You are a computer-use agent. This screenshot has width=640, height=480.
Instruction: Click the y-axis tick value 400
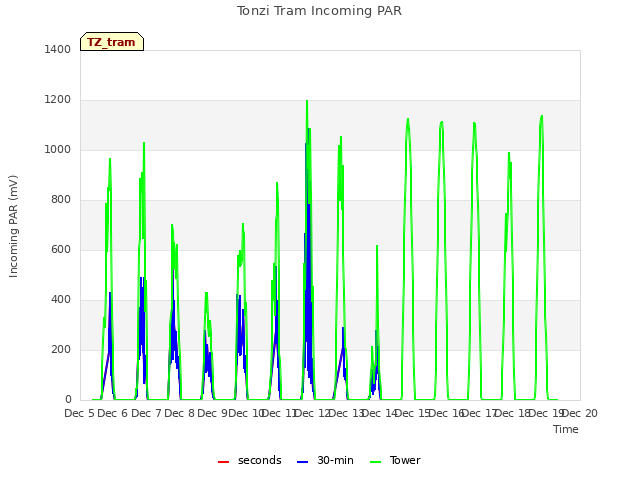(x=61, y=300)
